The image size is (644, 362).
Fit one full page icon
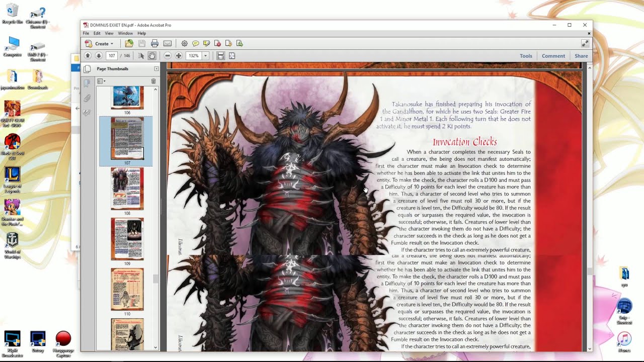pos(232,56)
